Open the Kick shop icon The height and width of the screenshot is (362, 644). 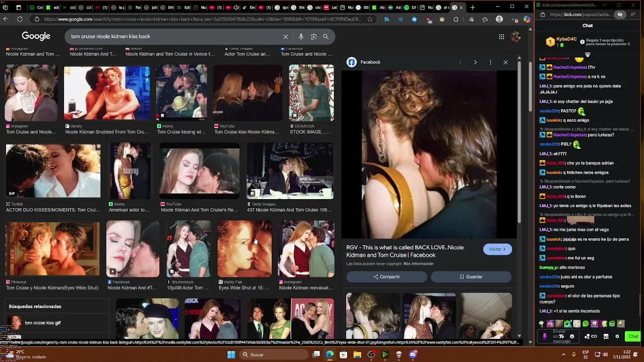606,336
